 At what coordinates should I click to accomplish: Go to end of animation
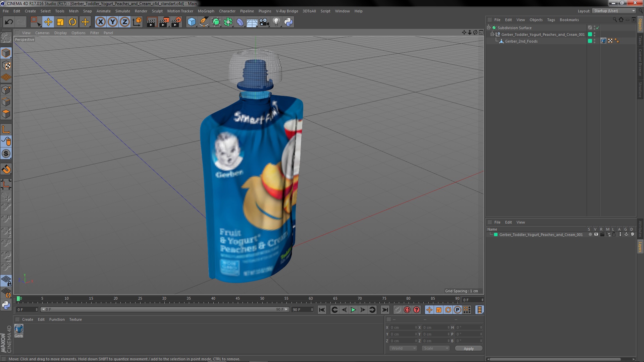[x=385, y=310]
